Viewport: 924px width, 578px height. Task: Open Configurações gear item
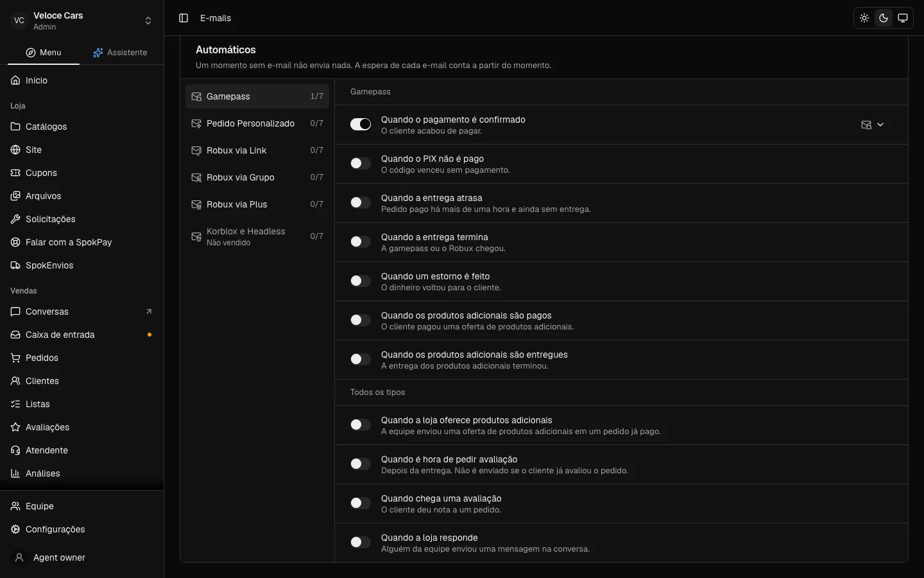(x=81, y=529)
